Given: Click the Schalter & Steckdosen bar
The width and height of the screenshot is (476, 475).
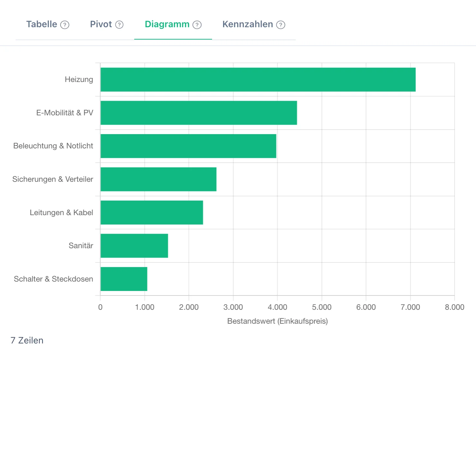Looking at the screenshot, I should 124,279.
